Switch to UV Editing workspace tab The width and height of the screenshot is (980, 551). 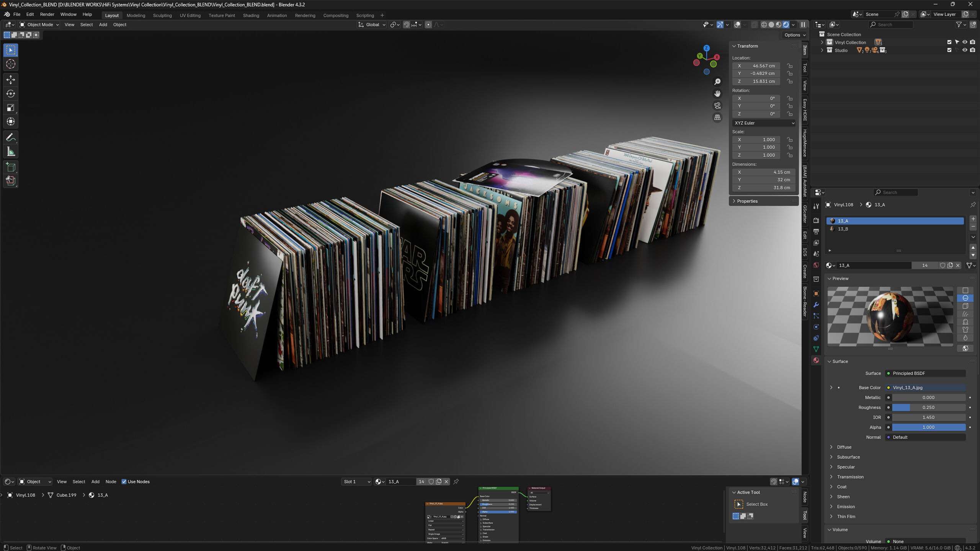click(x=190, y=15)
